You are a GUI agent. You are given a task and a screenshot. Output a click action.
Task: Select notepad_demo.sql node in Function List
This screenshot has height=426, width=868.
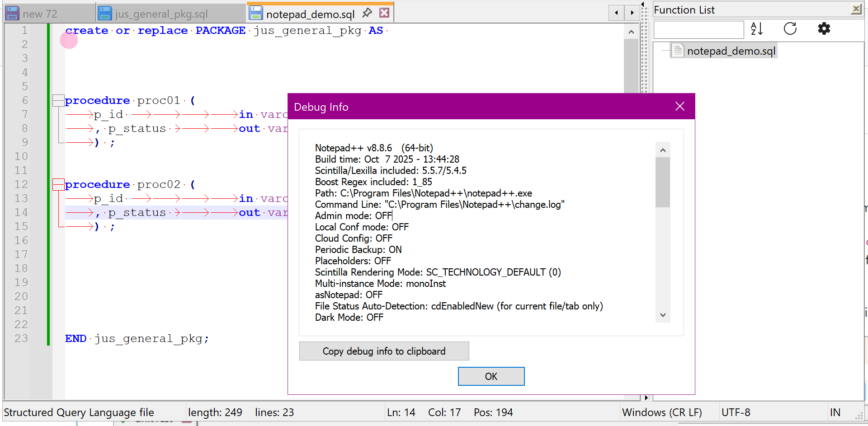coord(731,51)
